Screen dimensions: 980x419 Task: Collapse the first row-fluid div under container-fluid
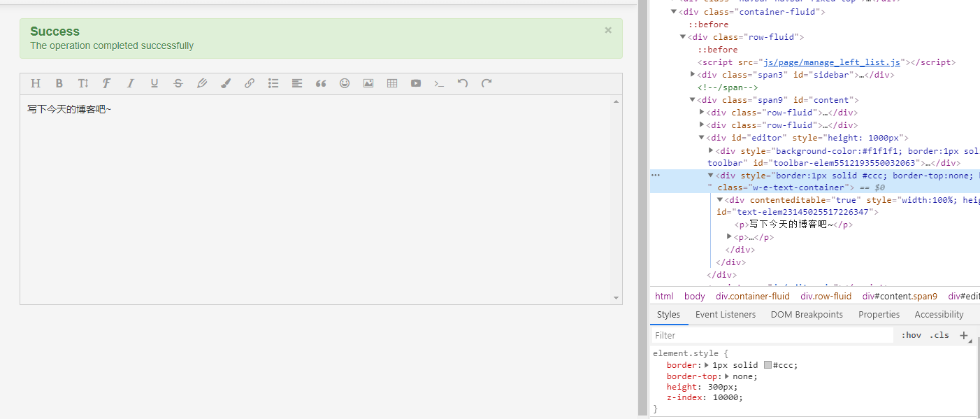coord(683,37)
